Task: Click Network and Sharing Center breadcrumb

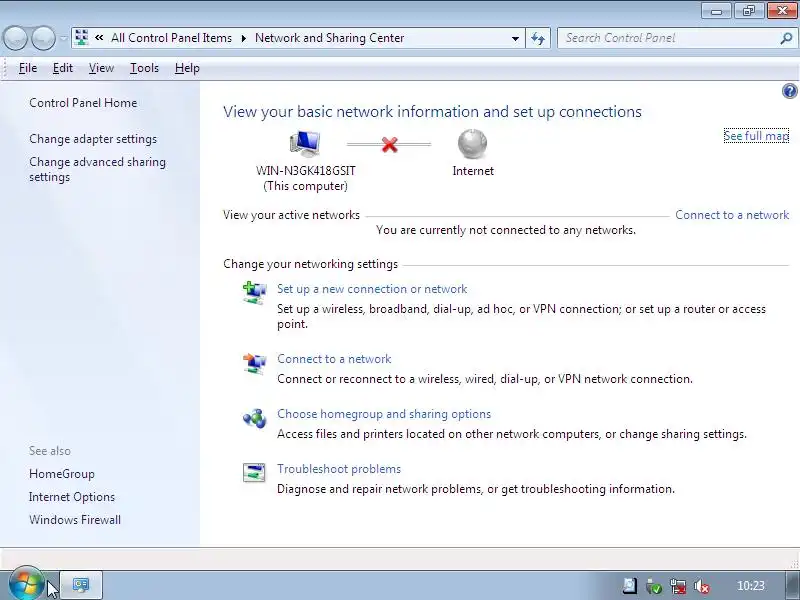Action: (x=330, y=38)
